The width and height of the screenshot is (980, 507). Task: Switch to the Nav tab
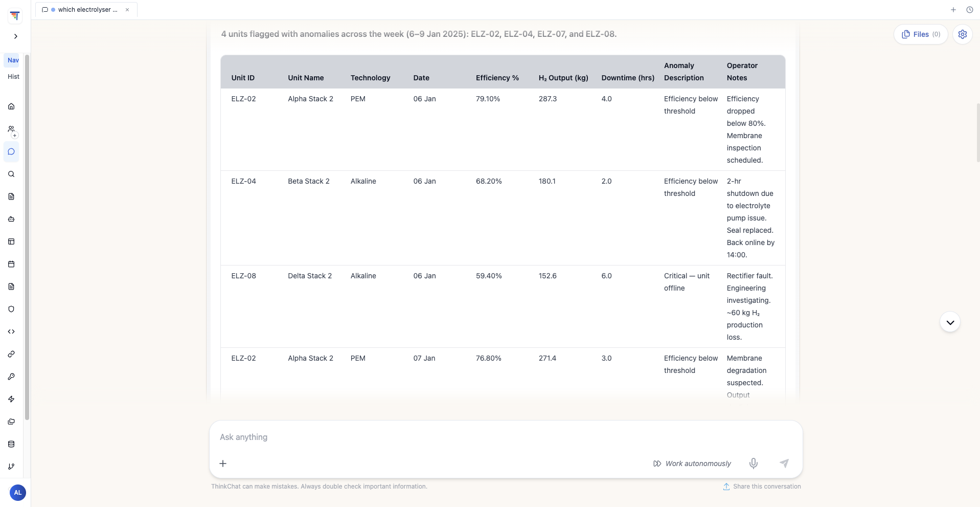pos(13,60)
